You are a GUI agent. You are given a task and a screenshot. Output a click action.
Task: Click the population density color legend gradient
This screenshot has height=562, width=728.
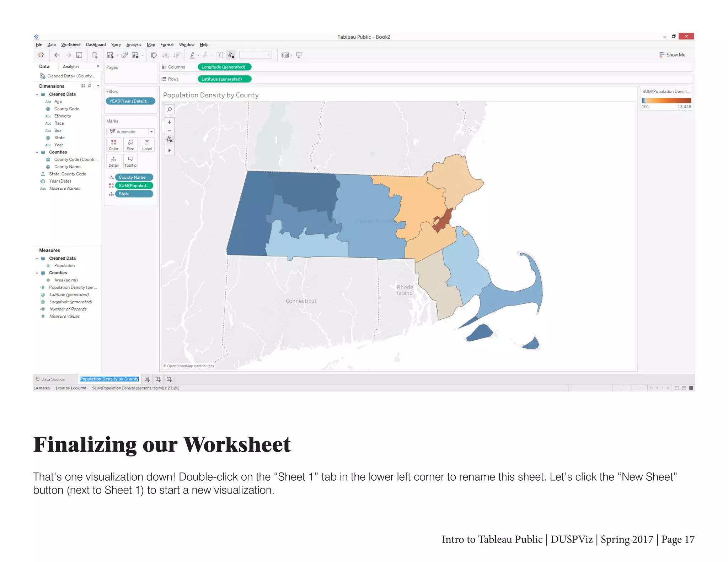[666, 101]
